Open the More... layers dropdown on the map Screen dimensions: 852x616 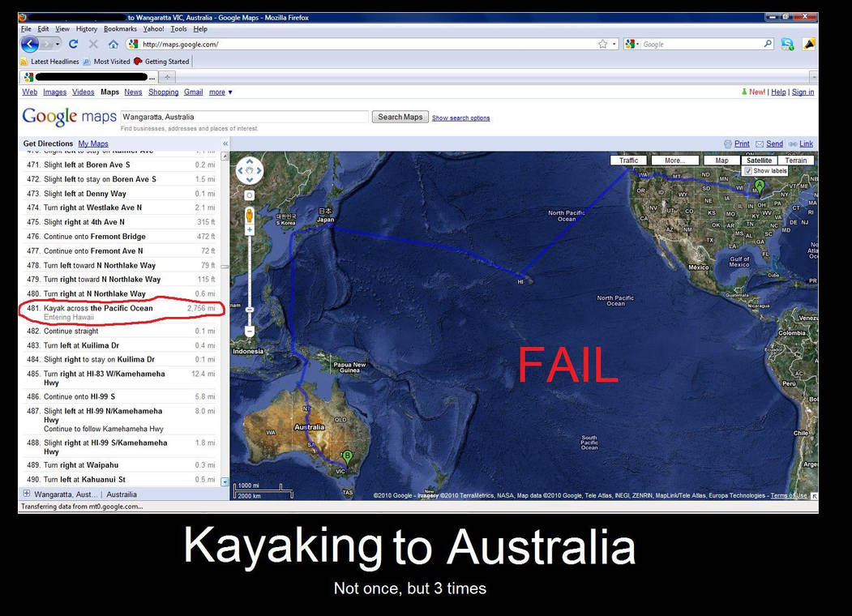[x=675, y=160]
